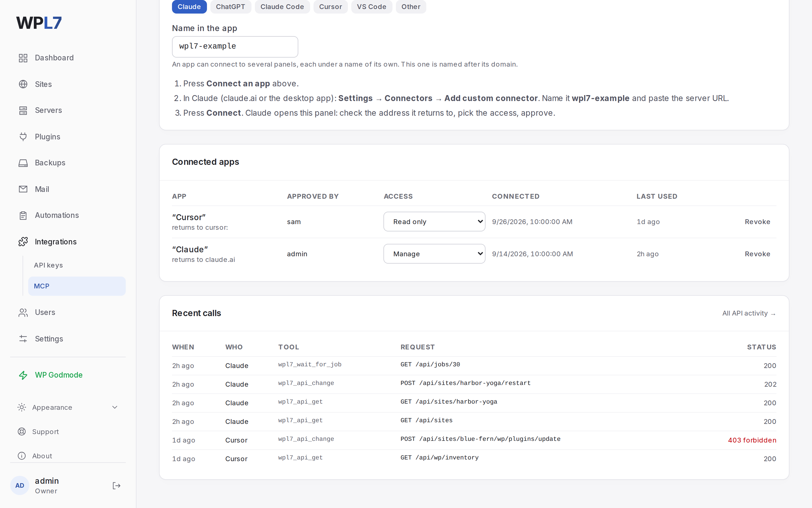The width and height of the screenshot is (812, 508).
Task: Open the Cursor access dropdown showing Read only
Action: [434, 222]
